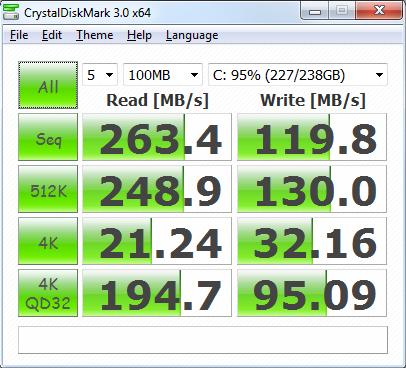Viewport: 406px width, 368px height.
Task: Start the 4K benchmark test
Action: (x=48, y=241)
